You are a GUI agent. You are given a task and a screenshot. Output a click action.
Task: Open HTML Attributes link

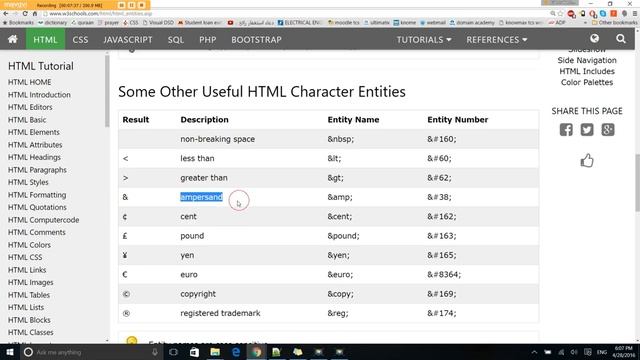35,144
